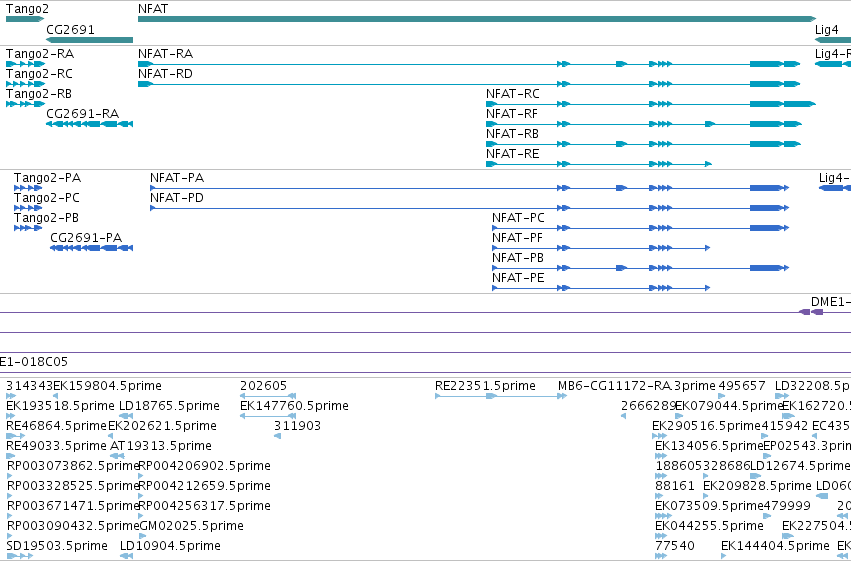
Task: Select EST AT19313.5prime
Action: pyautogui.click(x=161, y=446)
